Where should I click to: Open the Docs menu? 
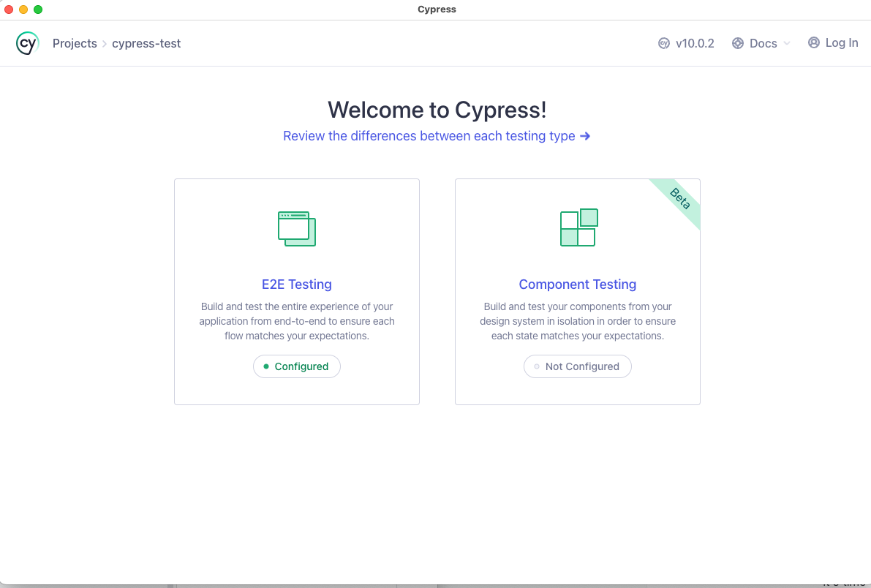pos(763,43)
